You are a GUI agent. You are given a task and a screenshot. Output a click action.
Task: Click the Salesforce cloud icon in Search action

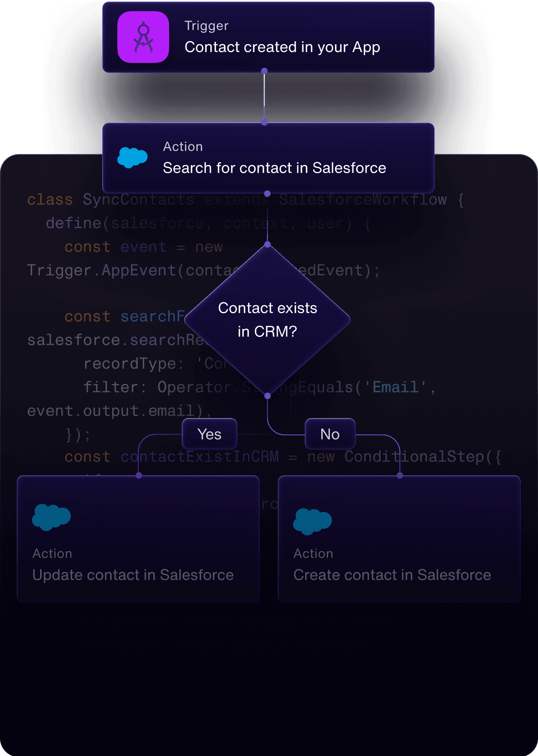[x=133, y=157]
